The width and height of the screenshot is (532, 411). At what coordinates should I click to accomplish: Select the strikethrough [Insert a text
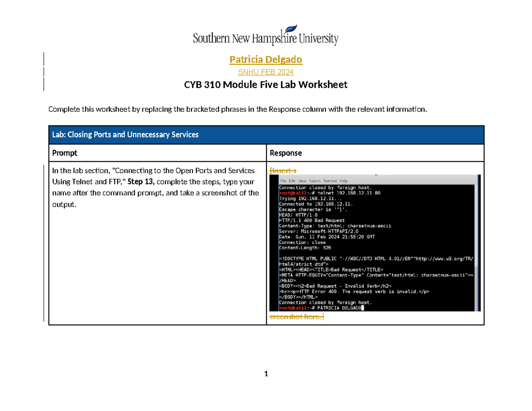coord(284,170)
